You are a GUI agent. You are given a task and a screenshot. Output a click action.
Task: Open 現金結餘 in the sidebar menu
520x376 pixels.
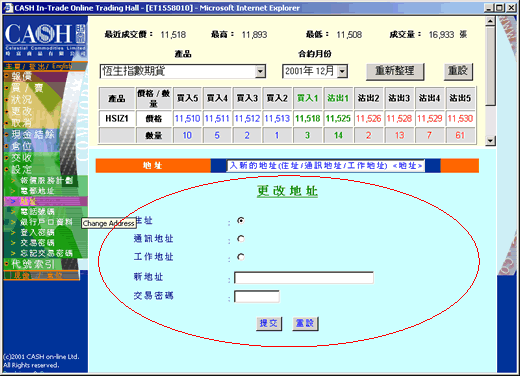click(x=33, y=134)
